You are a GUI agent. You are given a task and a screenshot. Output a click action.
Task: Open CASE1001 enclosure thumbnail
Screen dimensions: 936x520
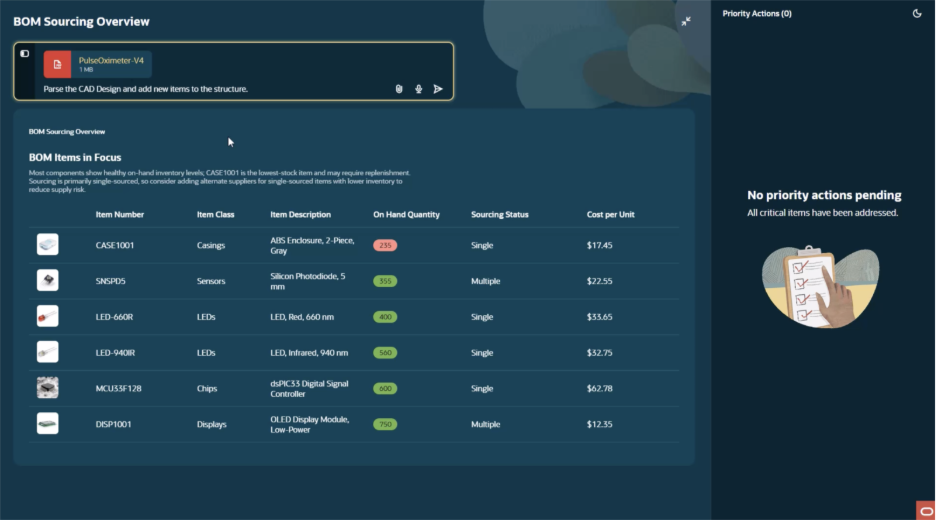48,245
